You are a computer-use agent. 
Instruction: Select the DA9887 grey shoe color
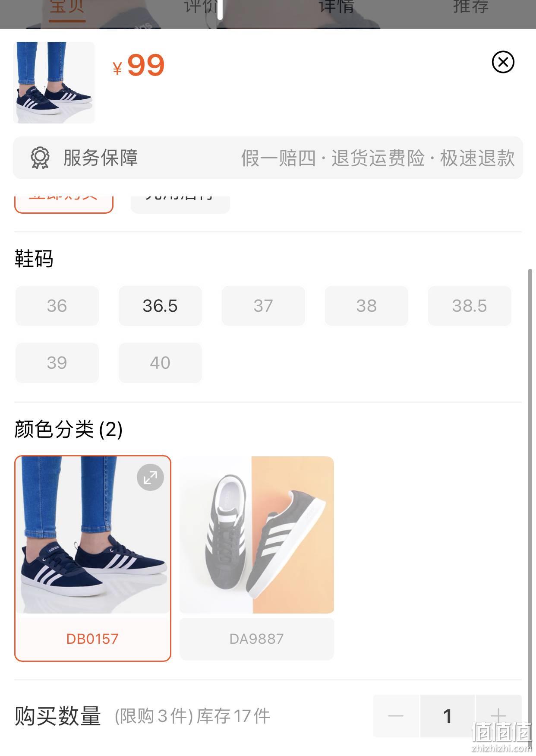pyautogui.click(x=257, y=558)
